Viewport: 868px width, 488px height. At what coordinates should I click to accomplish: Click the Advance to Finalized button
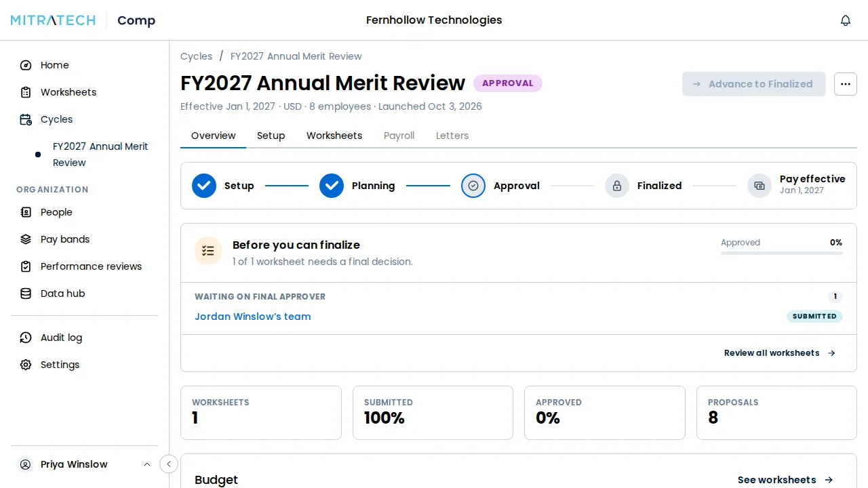pos(754,84)
